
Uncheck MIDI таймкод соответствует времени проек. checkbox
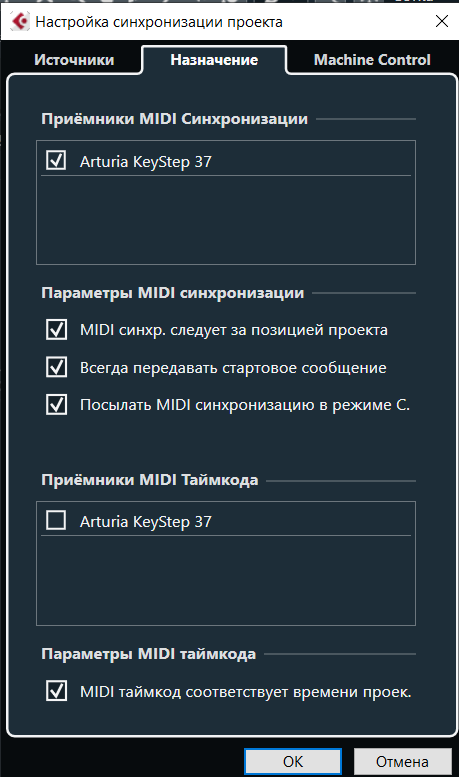tap(56, 691)
